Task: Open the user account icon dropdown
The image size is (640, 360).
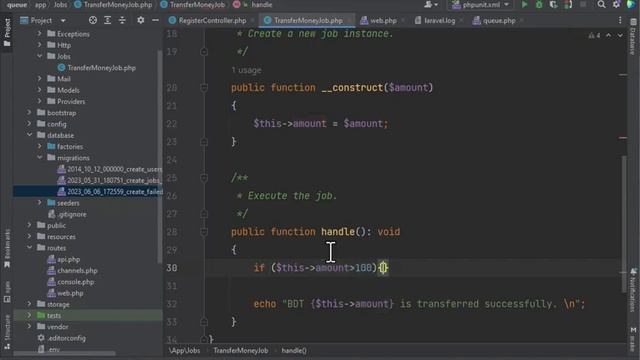Action: coord(430,4)
